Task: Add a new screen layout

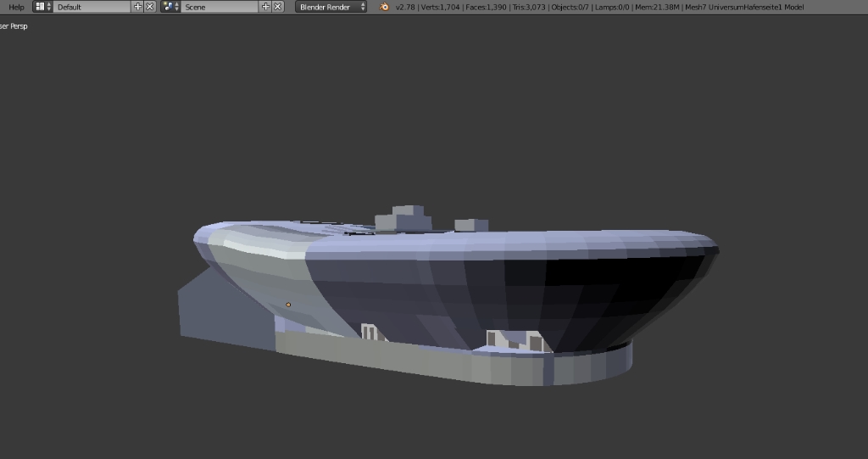Action: coord(138,7)
